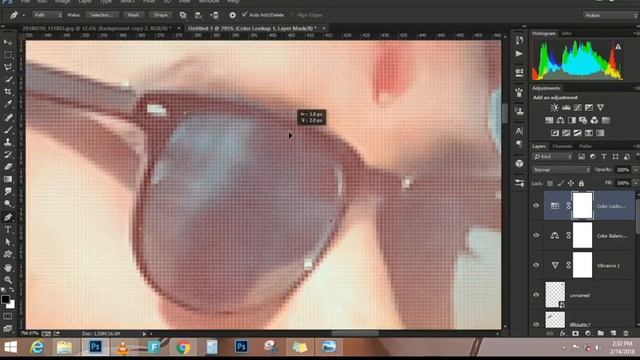Add a Levels adjustment
This screenshot has width=640, height=360.
click(x=566, y=108)
